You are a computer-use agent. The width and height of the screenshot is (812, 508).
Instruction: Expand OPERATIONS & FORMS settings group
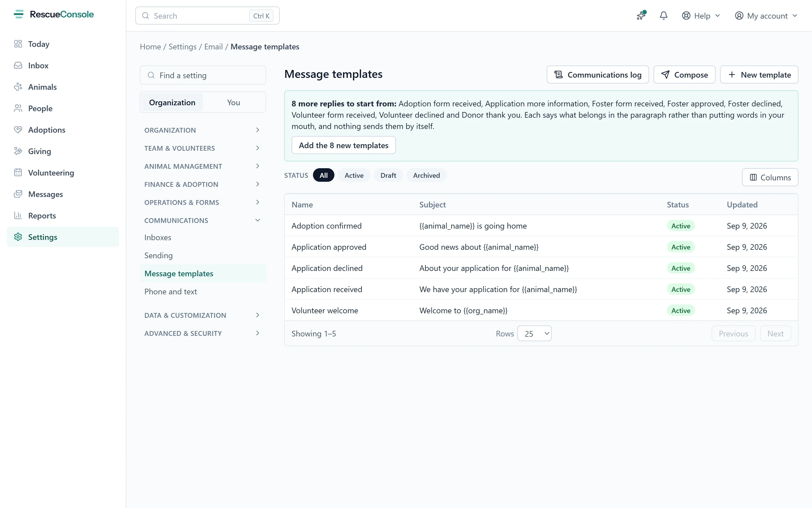tap(203, 202)
